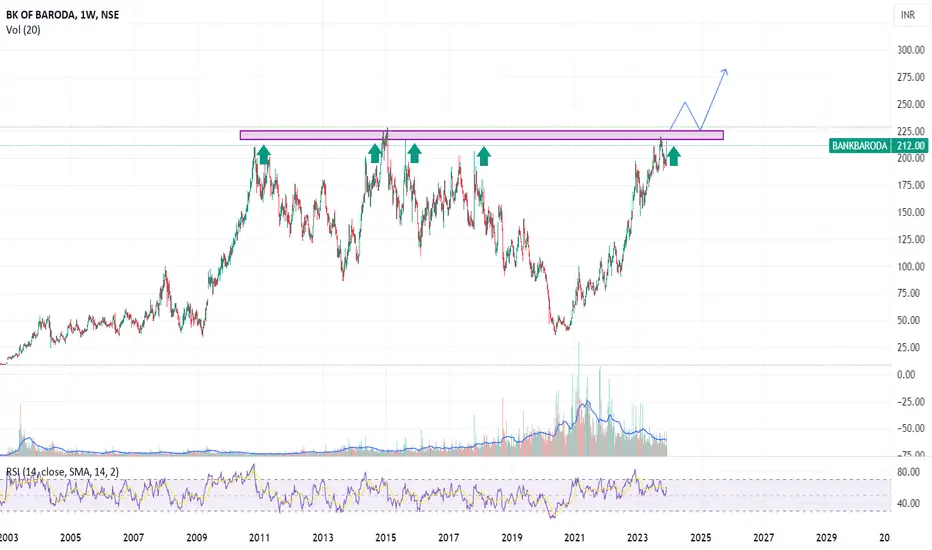Click the 2019 time axis label
932x550 pixels.
coord(512,538)
